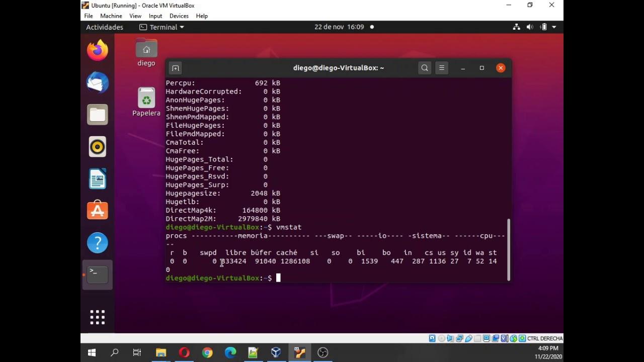Image resolution: width=644 pixels, height=362 pixels.
Task: Click the VirtualBox audio status icon
Action: tap(451, 338)
